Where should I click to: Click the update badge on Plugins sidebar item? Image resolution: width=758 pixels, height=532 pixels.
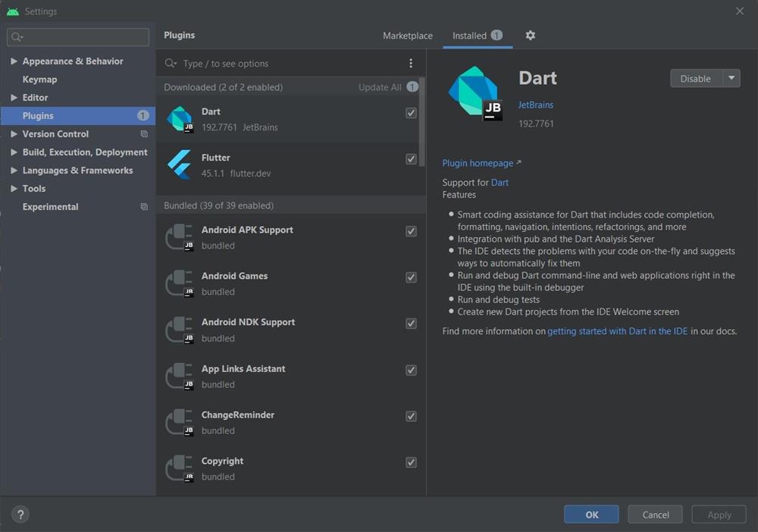pyautogui.click(x=143, y=115)
